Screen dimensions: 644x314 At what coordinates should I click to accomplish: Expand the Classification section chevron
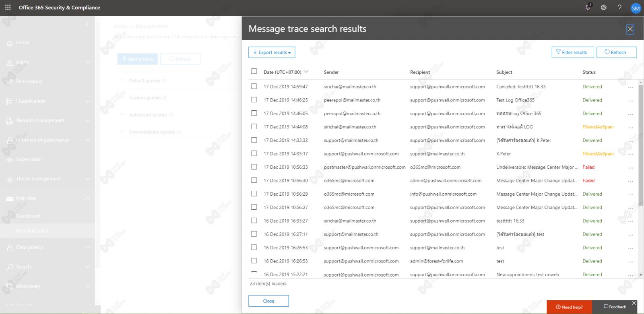tap(88, 101)
